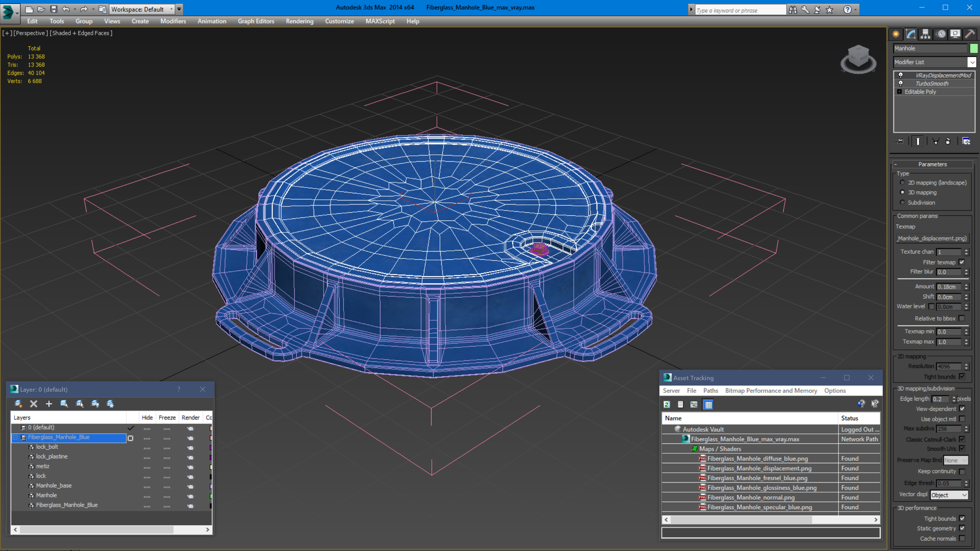This screenshot has width=980, height=551.
Task: Open the Rendering menu
Action: click(299, 21)
